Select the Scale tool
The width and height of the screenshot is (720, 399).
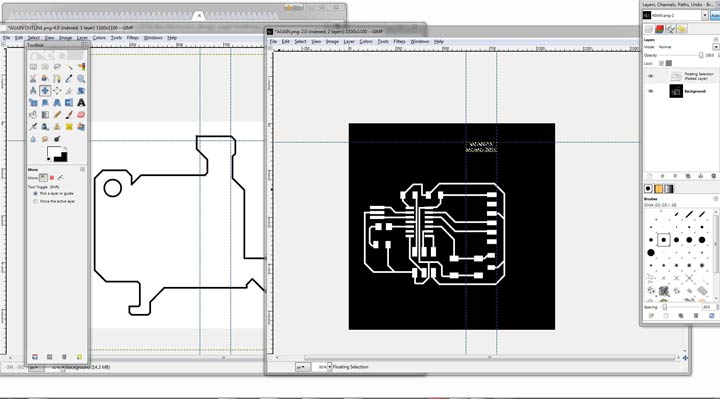(33, 103)
